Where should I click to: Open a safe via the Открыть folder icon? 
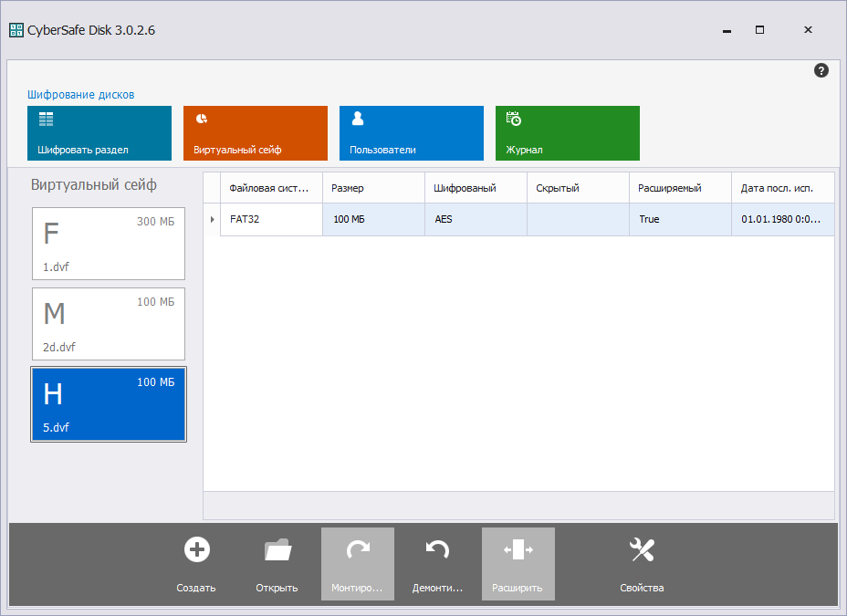click(277, 549)
